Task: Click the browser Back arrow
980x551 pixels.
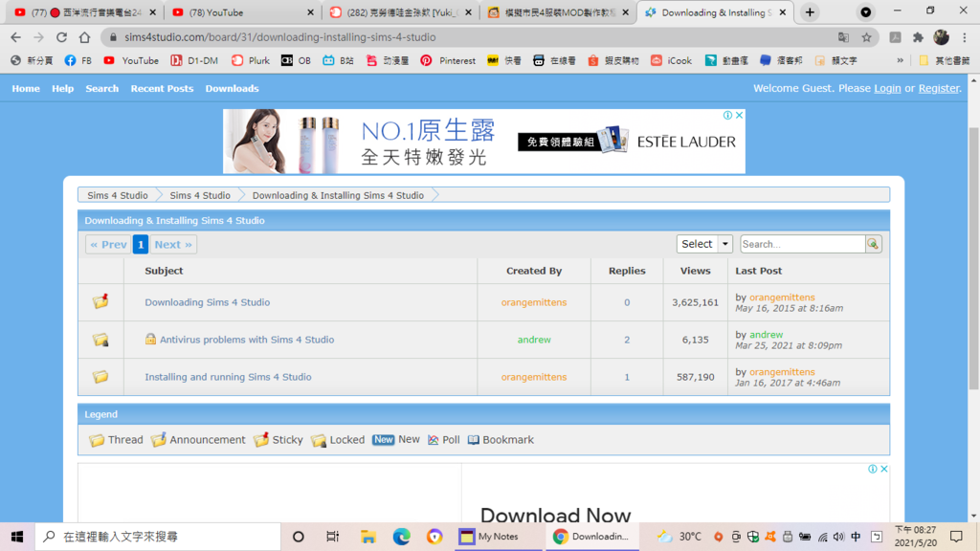Action: click(15, 37)
